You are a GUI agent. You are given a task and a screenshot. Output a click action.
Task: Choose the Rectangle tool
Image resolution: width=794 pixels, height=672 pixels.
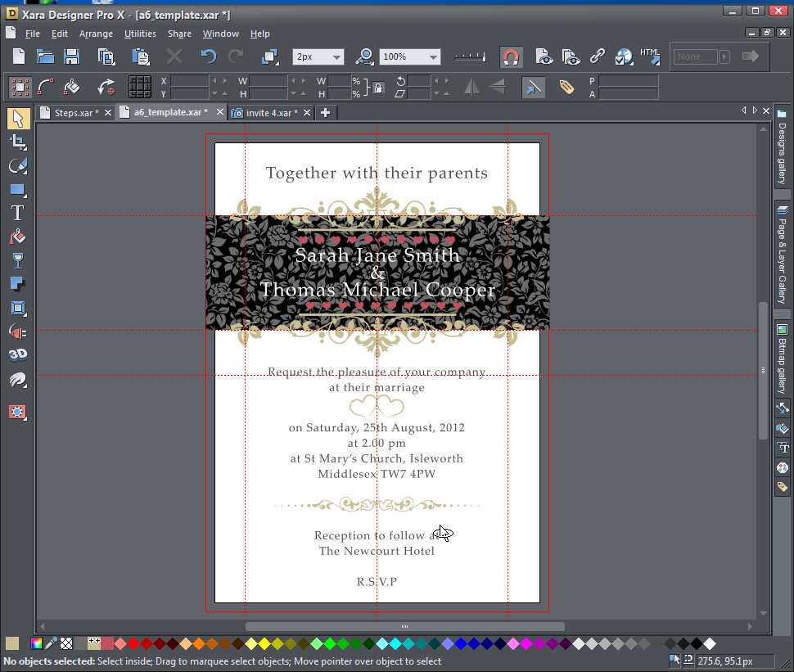17,190
